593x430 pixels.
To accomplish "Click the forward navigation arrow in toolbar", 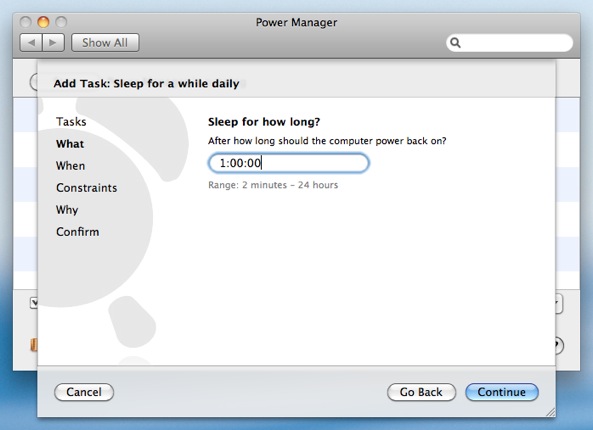I will pos(53,43).
